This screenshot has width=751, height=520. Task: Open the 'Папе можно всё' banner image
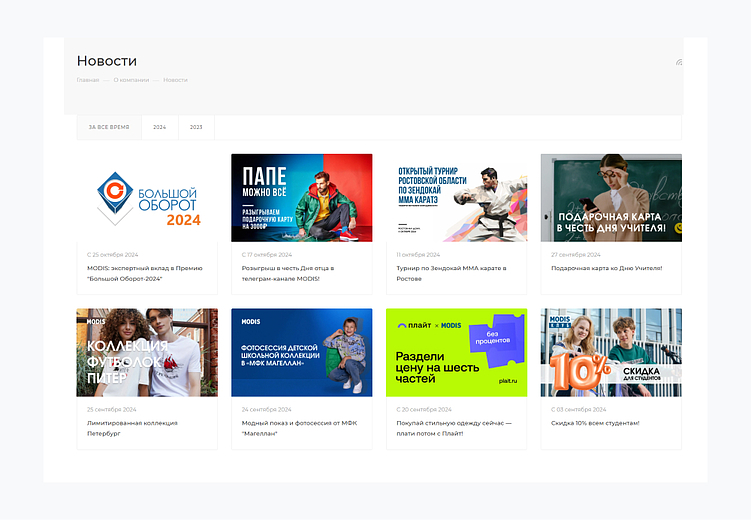pyautogui.click(x=302, y=198)
